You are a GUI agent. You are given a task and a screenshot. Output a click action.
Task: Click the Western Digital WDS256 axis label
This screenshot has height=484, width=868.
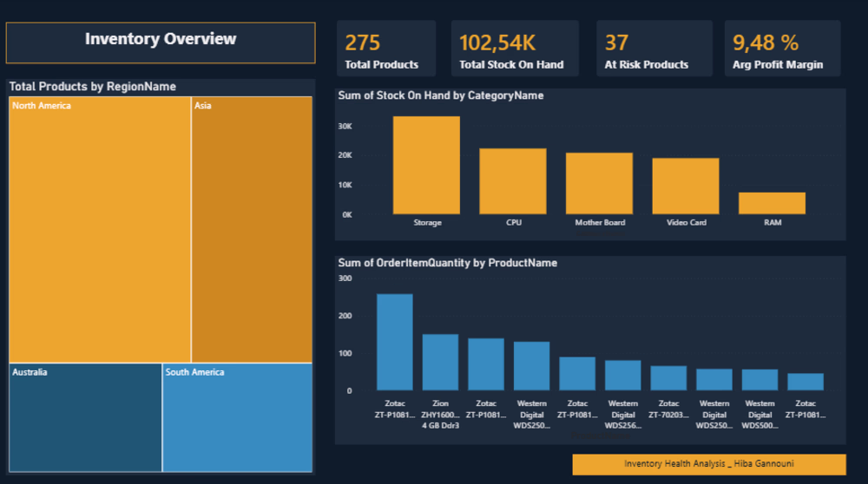[x=622, y=415]
